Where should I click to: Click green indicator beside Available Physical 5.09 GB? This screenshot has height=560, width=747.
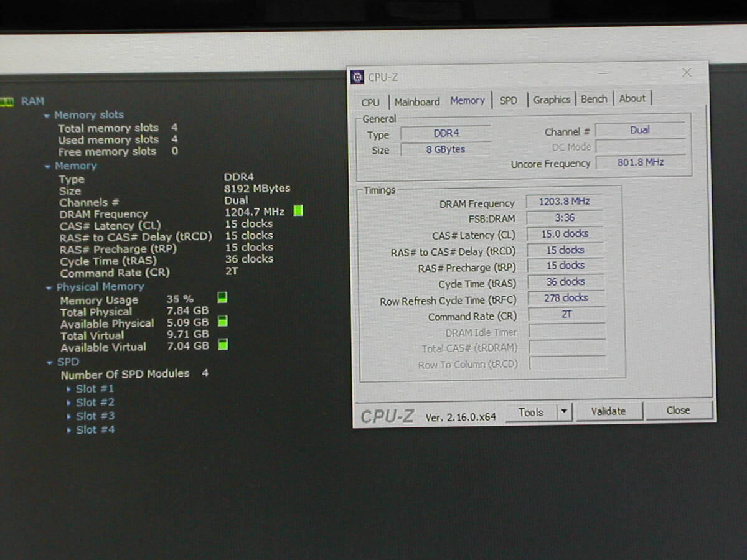tap(222, 321)
